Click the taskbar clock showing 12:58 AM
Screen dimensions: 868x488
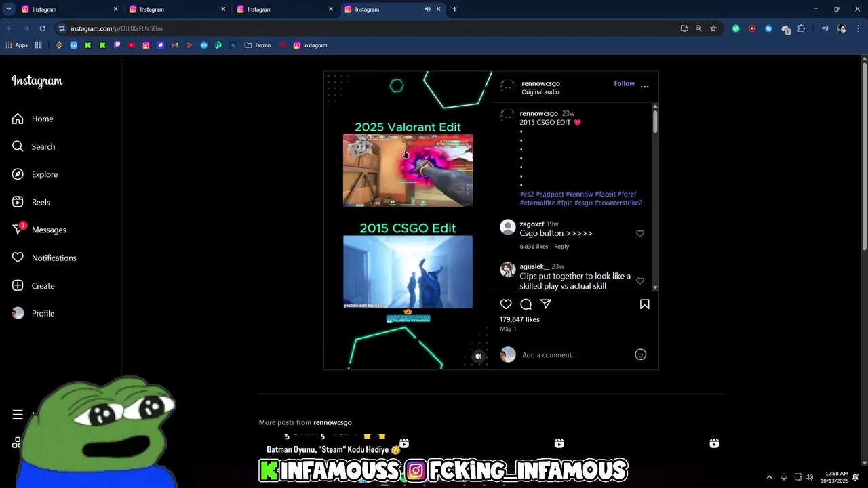(x=834, y=477)
